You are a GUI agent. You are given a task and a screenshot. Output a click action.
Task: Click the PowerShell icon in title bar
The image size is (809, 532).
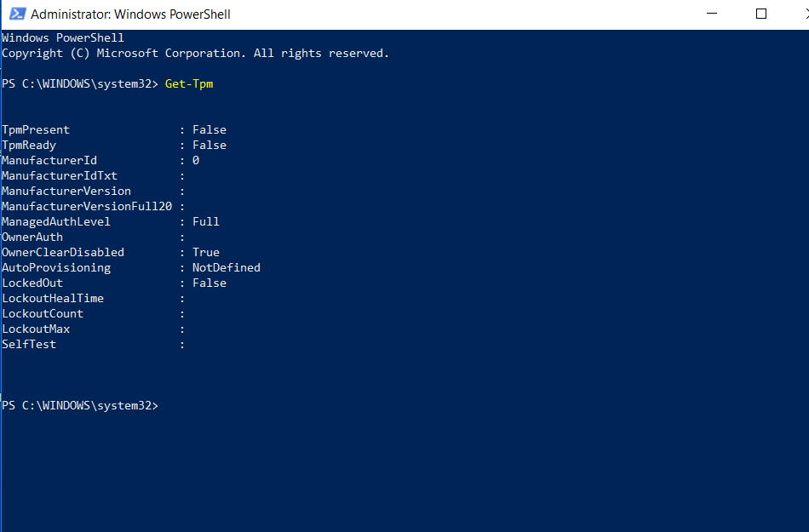pos(18,14)
